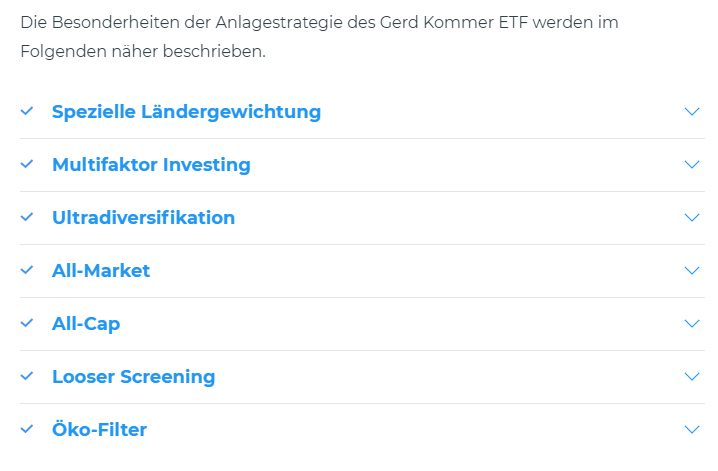Unfold Öko-Filter via right chevron
Screen dimensions: 718x471
692,429
